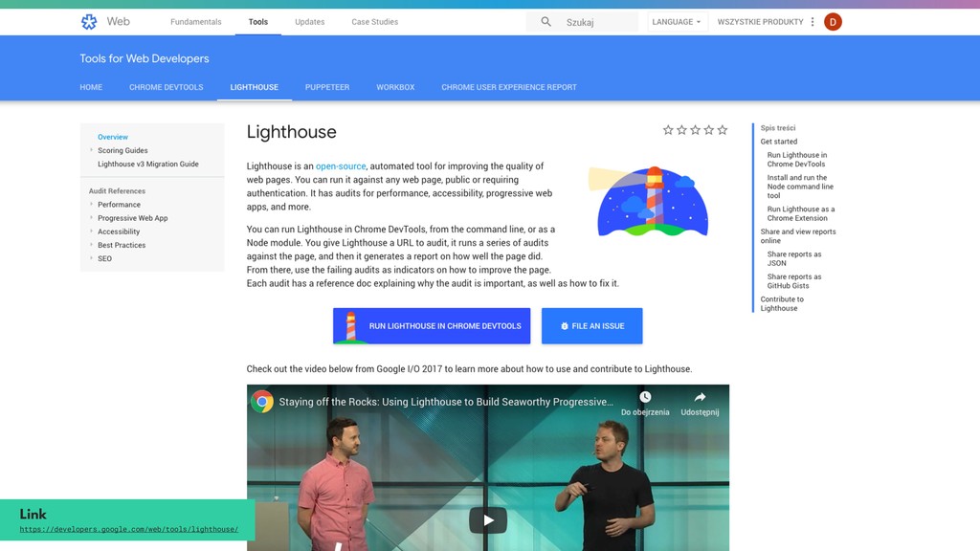
Task: Follow the open-source link
Action: point(341,166)
